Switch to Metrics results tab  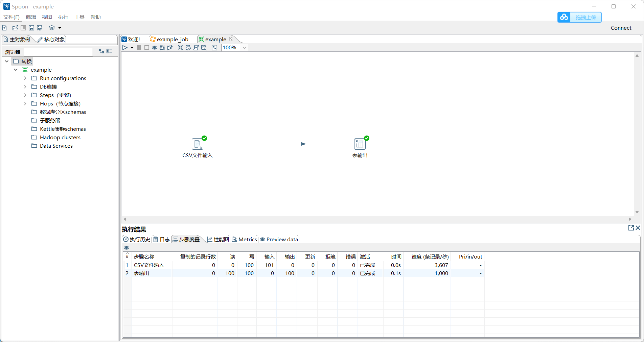pyautogui.click(x=245, y=239)
